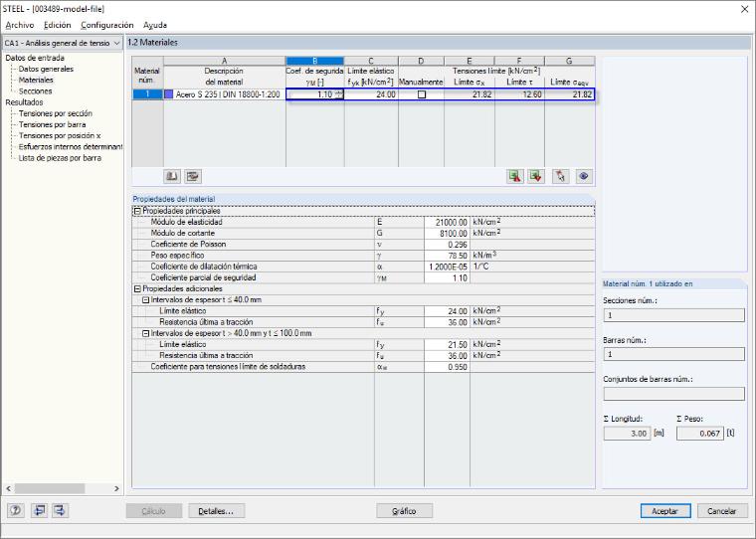Click the pick-in-graphic cursor icon
This screenshot has height=539, width=756.
[x=561, y=176]
